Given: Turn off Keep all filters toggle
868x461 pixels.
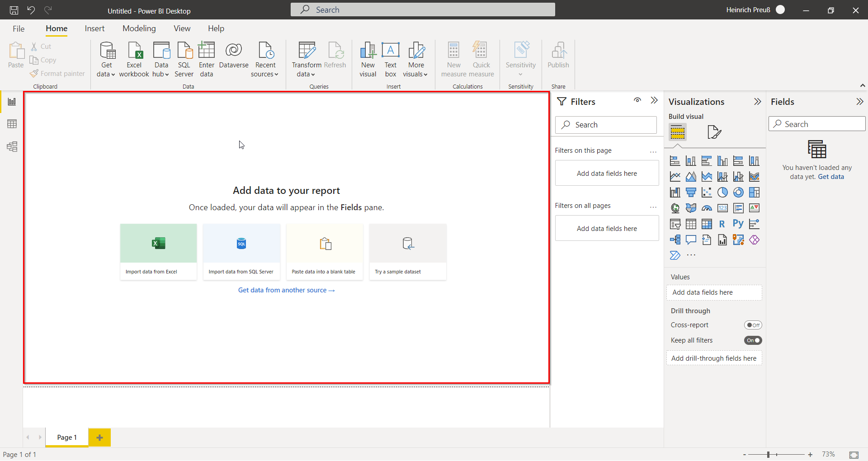Looking at the screenshot, I should point(753,340).
